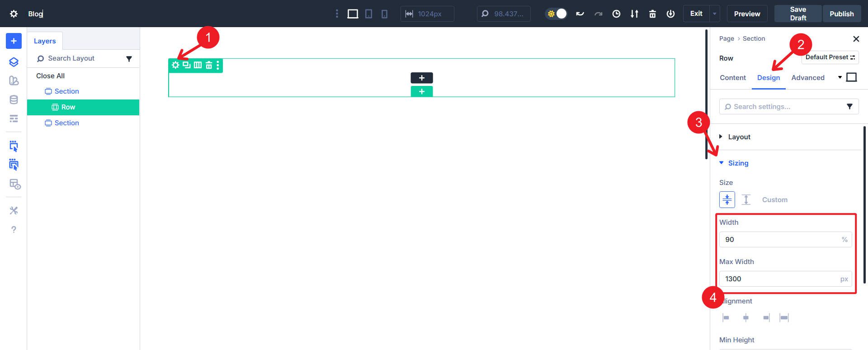Open the builder tools wrench icon
This screenshot has height=350, width=868.
point(14,210)
